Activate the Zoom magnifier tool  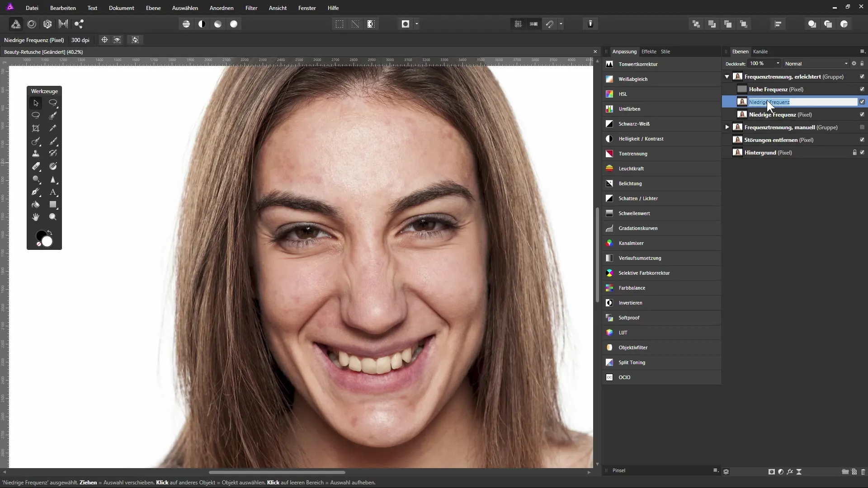pos(53,217)
